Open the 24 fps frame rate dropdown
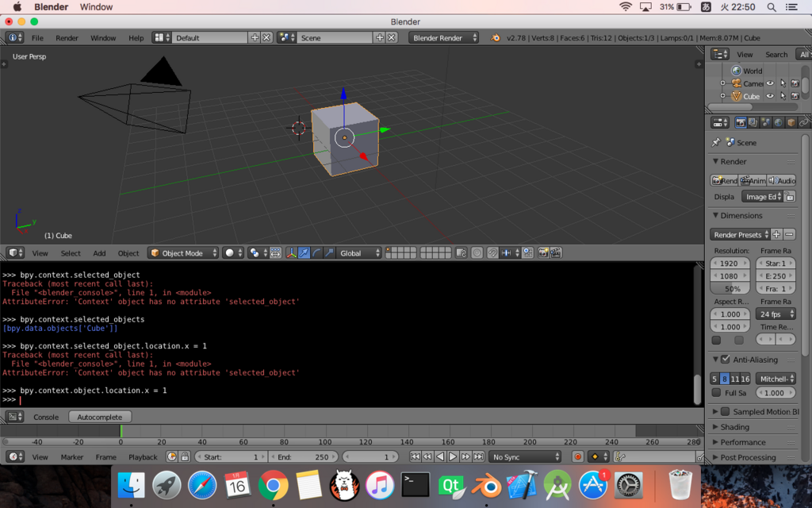812x508 pixels. pos(776,314)
